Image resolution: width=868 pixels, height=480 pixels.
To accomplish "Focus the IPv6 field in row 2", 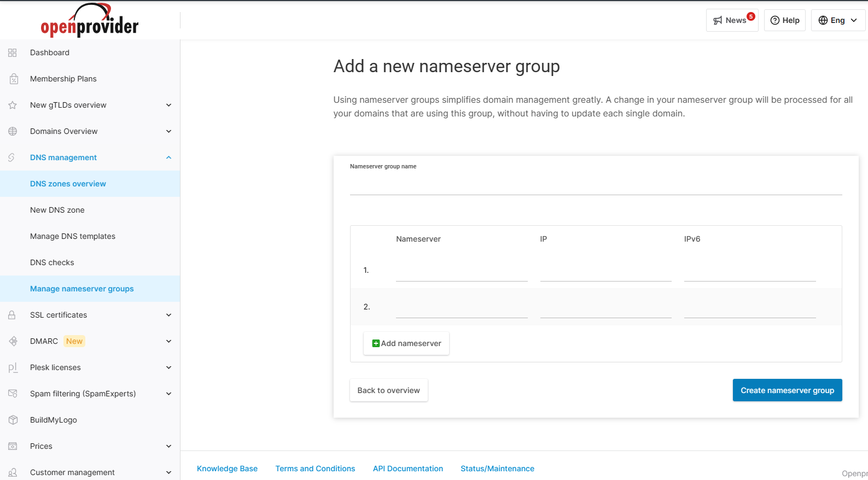I will [750, 308].
